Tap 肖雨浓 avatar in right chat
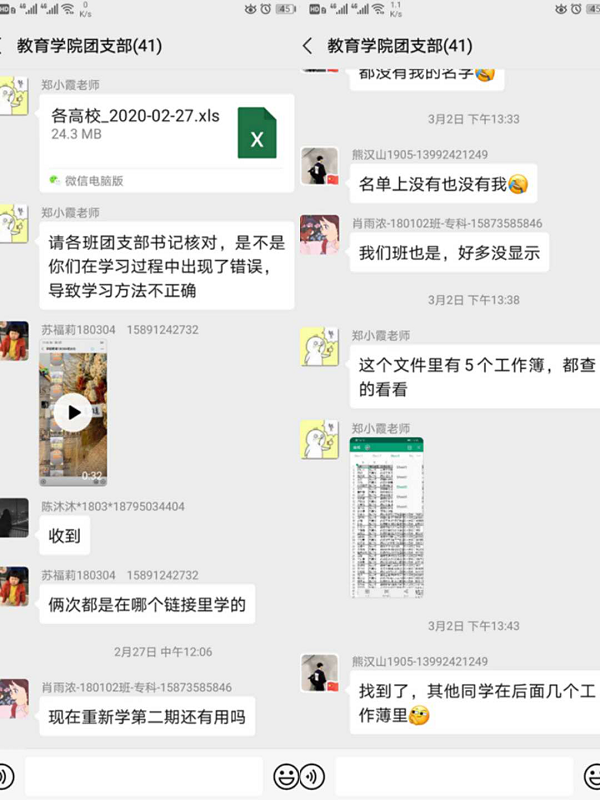The width and height of the screenshot is (600, 800). [x=320, y=234]
